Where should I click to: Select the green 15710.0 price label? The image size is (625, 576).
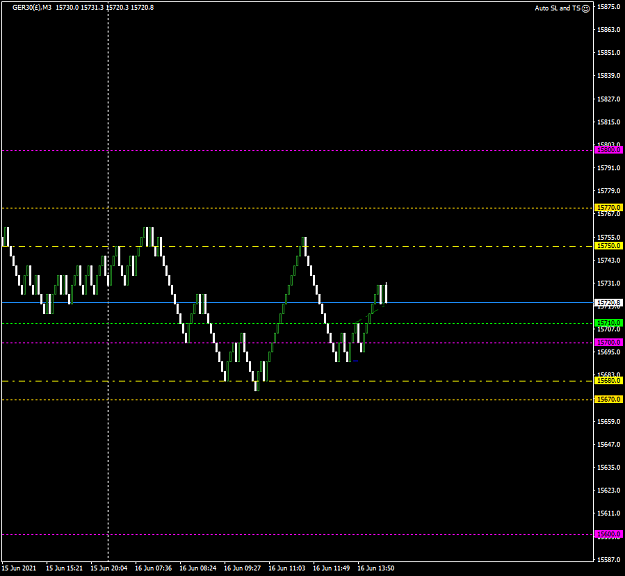[608, 323]
